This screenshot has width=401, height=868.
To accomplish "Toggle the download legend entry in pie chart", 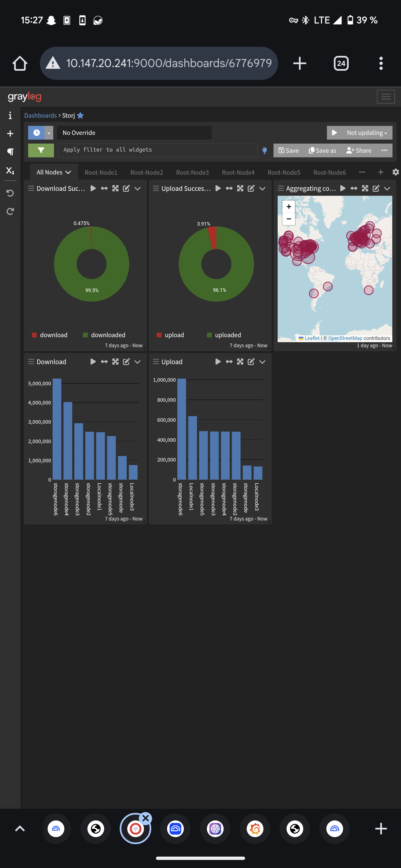I will pos(50,335).
